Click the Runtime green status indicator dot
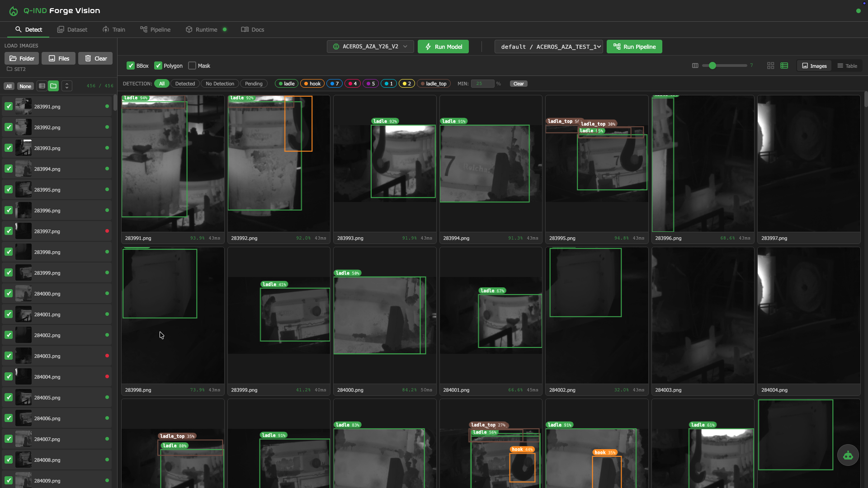Viewport: 868px width, 488px height. click(x=225, y=29)
